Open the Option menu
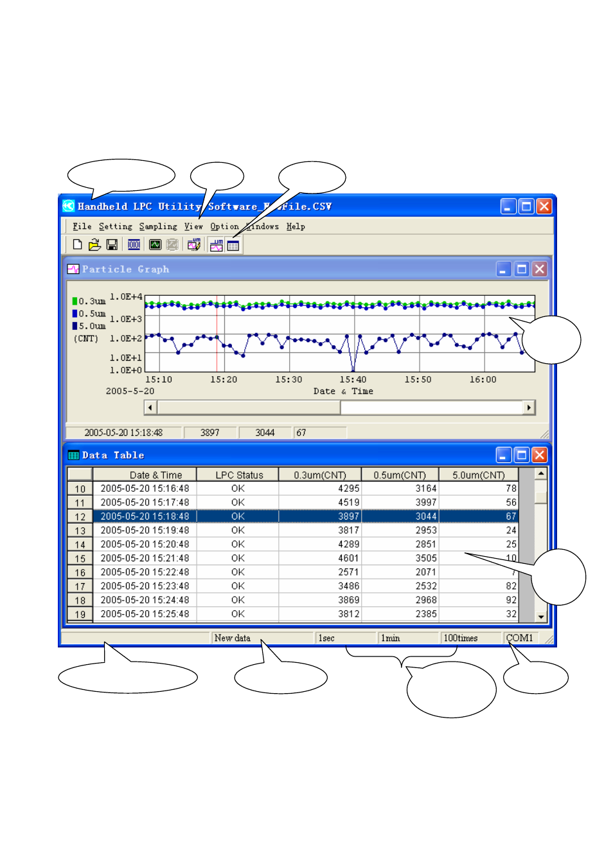This screenshot has width=613, height=868. click(224, 226)
